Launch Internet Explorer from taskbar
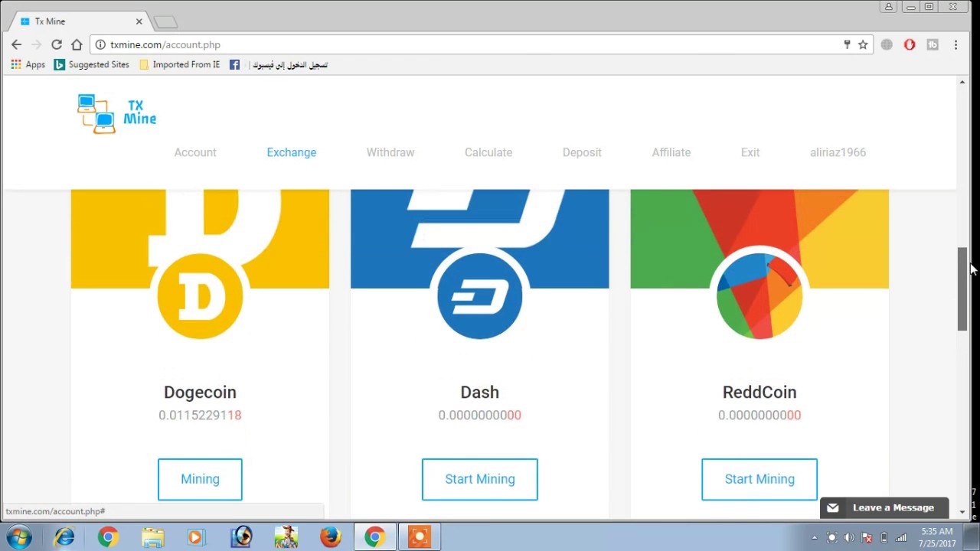Viewport: 980px width, 551px height. click(64, 537)
